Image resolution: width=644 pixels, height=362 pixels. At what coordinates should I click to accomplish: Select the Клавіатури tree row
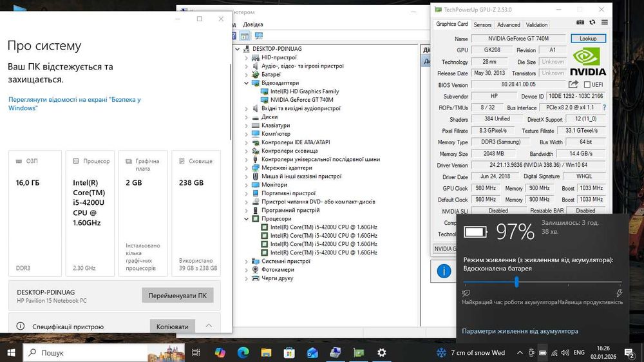click(x=276, y=126)
